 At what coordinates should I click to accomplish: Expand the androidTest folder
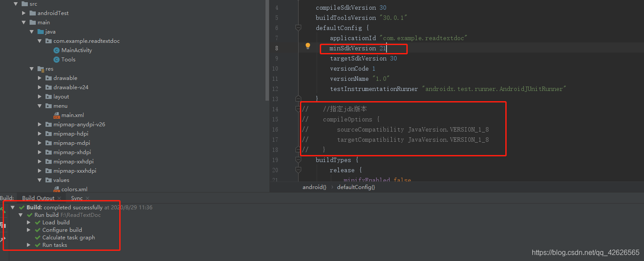point(24,13)
